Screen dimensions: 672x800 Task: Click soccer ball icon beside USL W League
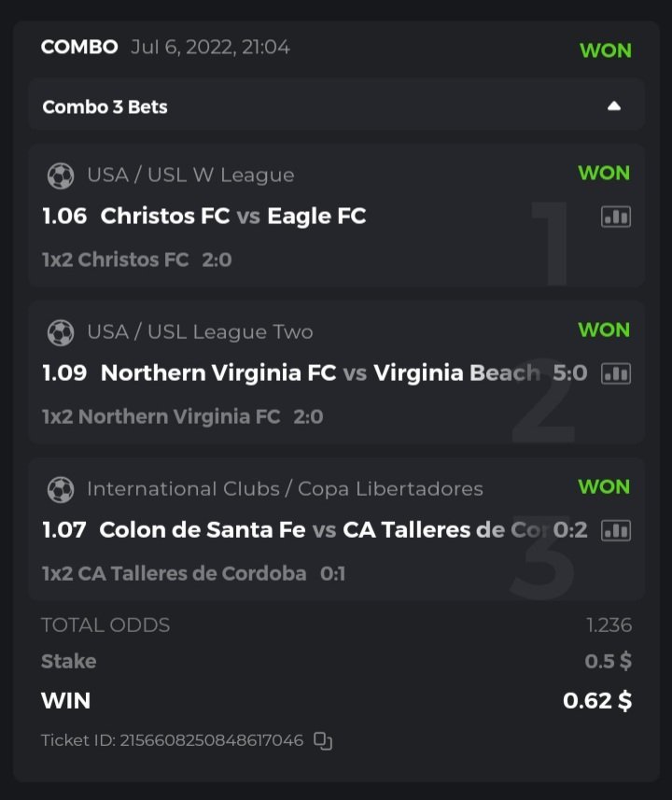(60, 175)
